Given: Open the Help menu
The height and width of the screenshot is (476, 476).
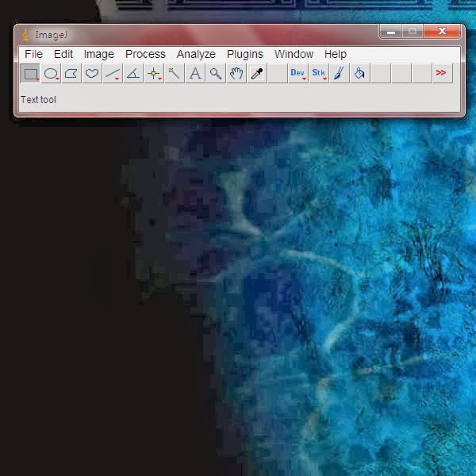Looking at the screenshot, I should 336,54.
